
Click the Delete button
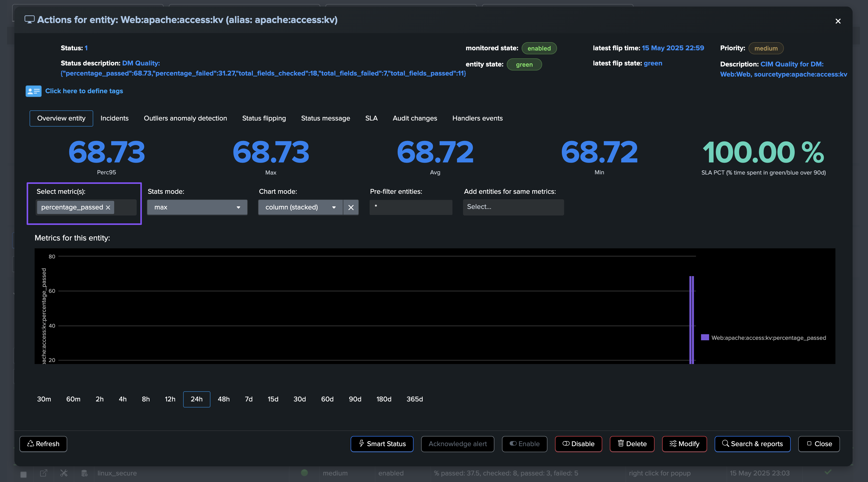pos(632,444)
